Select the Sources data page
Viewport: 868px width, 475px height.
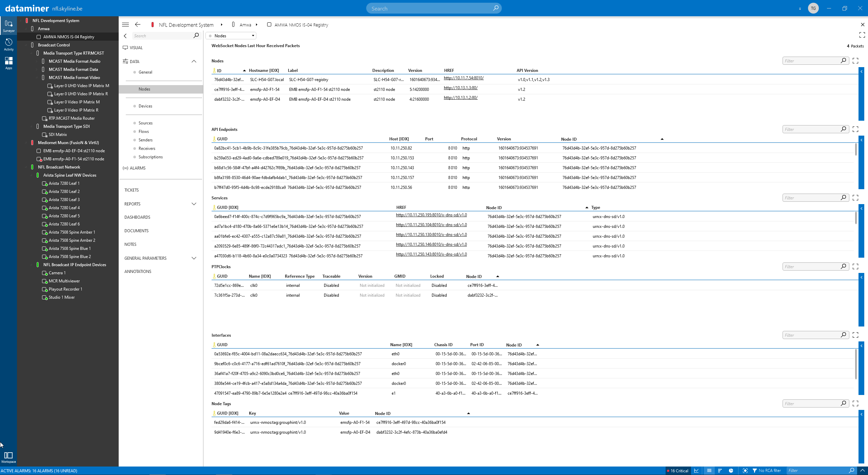tap(145, 123)
